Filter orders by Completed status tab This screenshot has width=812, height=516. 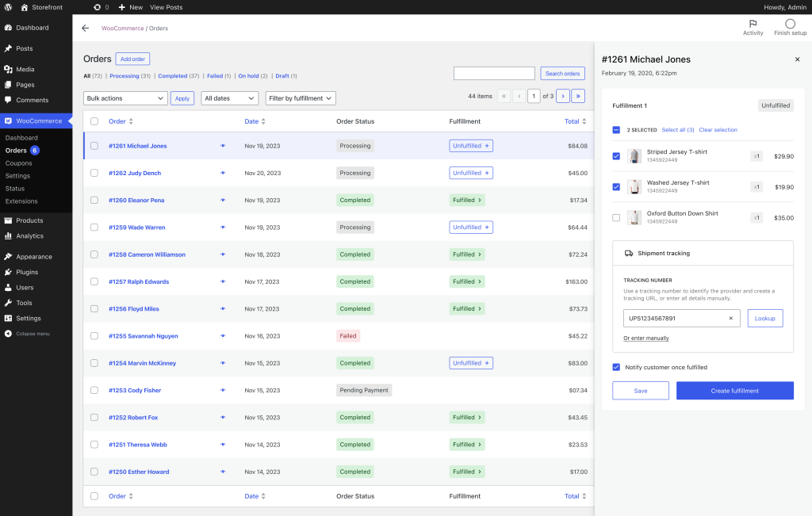point(172,76)
